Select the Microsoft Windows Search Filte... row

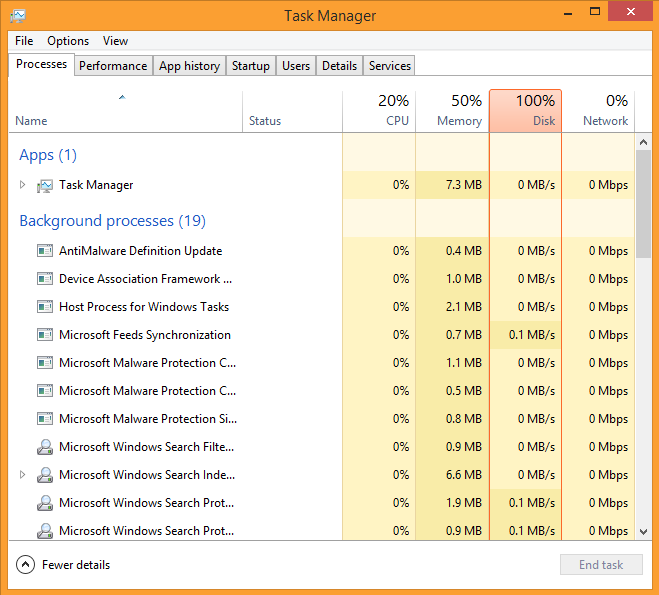[x=322, y=447]
